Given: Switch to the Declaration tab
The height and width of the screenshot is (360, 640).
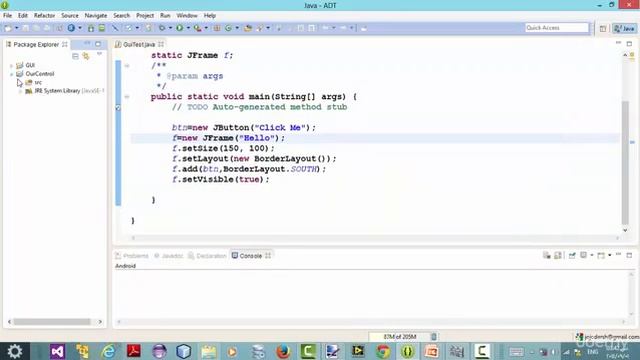Looking at the screenshot, I should click(x=207, y=256).
